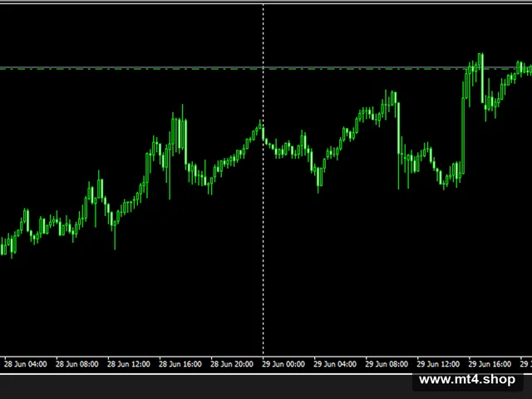
Task: Click the 28 Jun 16:00 time label
Action: pyautogui.click(x=180, y=364)
